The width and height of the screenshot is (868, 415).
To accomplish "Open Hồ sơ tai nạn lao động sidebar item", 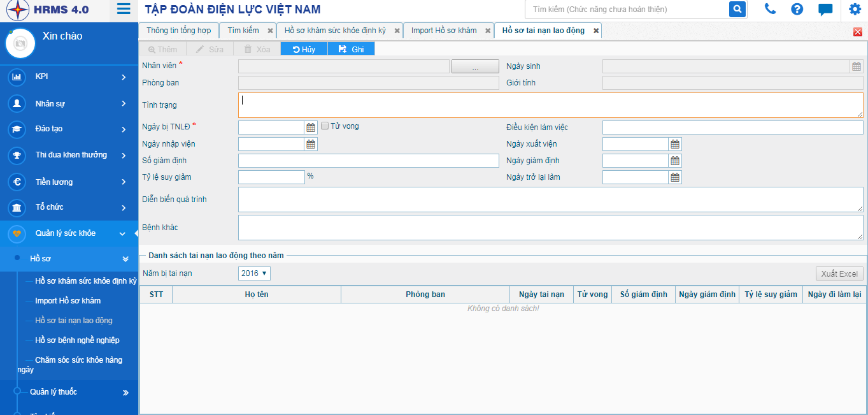I will coord(74,321).
